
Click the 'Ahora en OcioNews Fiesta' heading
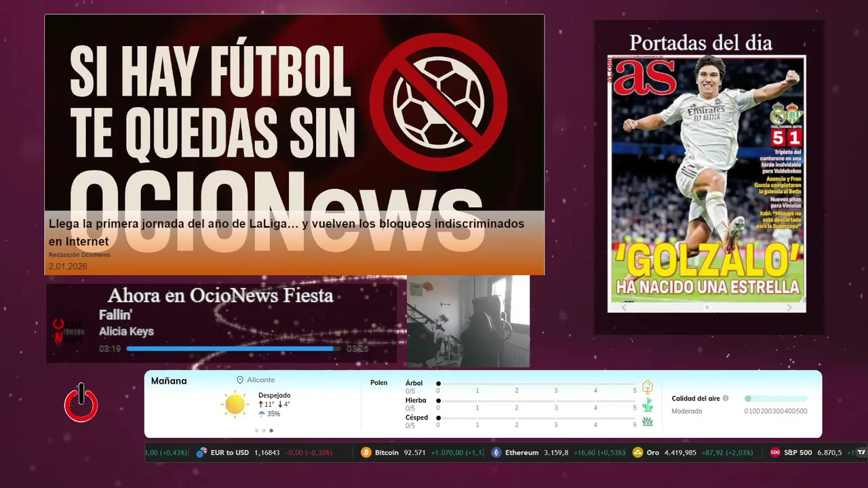point(220,296)
